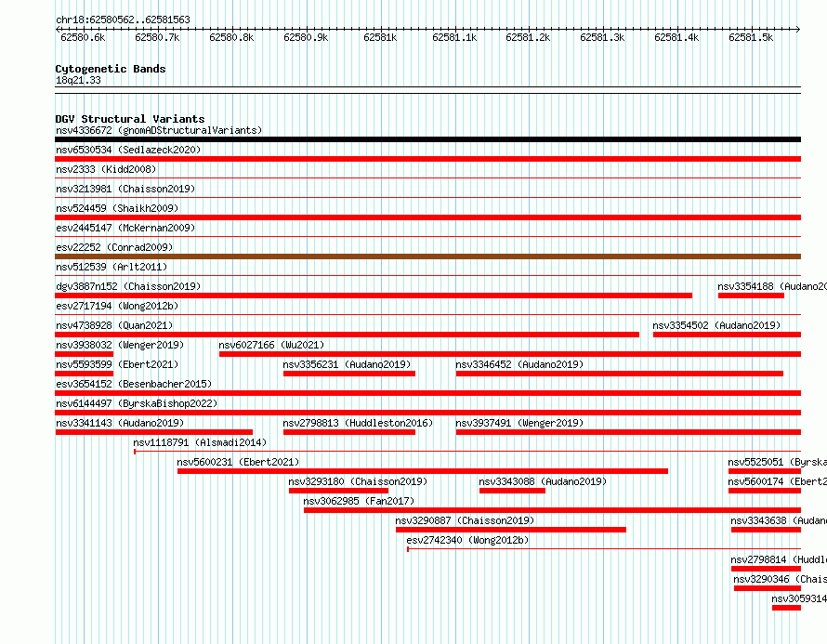Image resolution: width=827 pixels, height=644 pixels.
Task: Open nsv1118791 (Alsmadi2014) variant
Action: coord(200,442)
